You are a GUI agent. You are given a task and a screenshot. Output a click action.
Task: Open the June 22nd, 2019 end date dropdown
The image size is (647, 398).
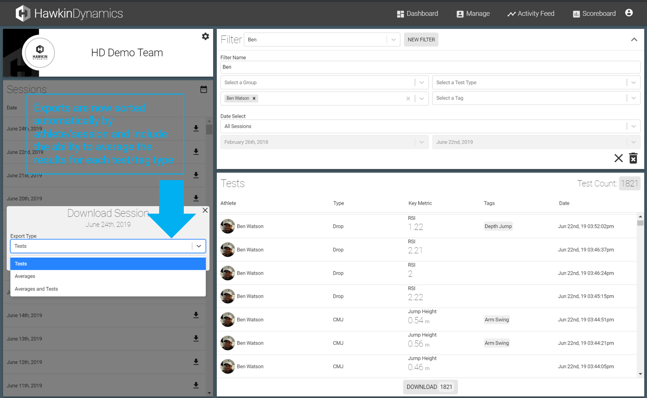(x=536, y=142)
